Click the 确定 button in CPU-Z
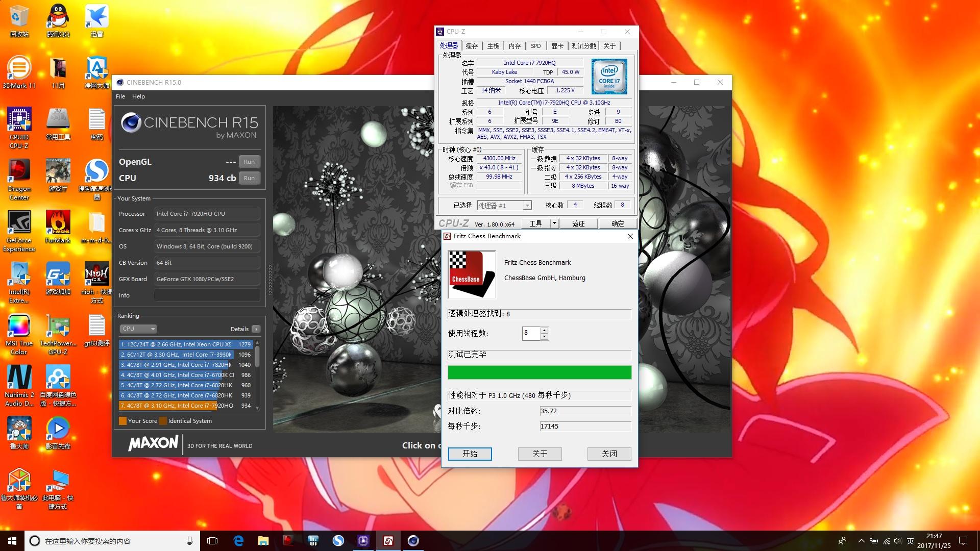Image resolution: width=980 pixels, height=551 pixels. click(618, 223)
